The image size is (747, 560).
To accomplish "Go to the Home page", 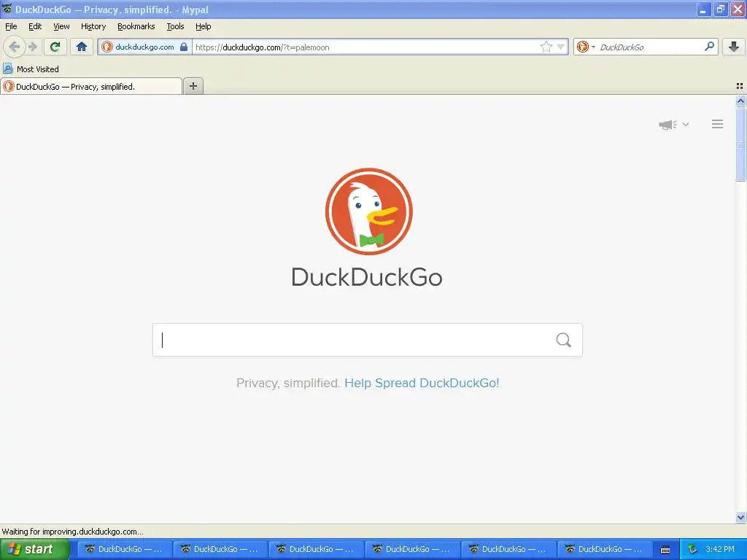I will [82, 47].
